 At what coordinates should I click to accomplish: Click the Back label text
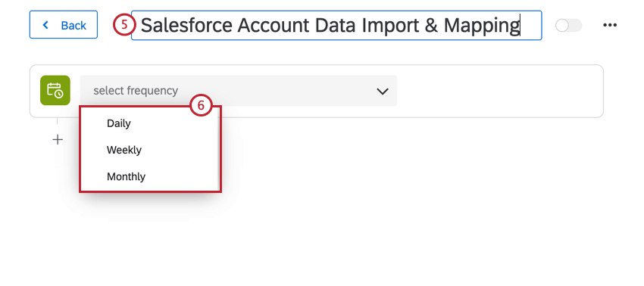73,26
